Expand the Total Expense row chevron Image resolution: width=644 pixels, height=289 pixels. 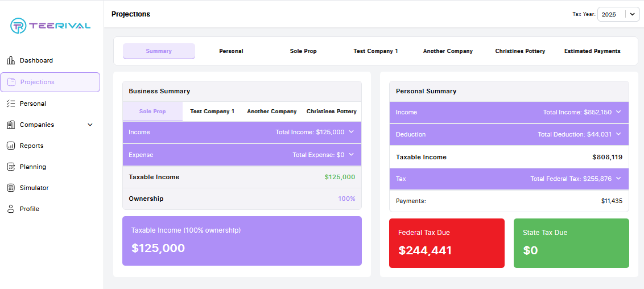coord(351,155)
